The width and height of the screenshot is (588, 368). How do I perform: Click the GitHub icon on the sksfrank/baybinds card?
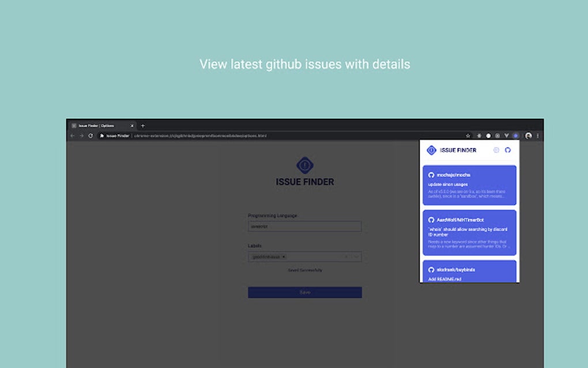(431, 268)
